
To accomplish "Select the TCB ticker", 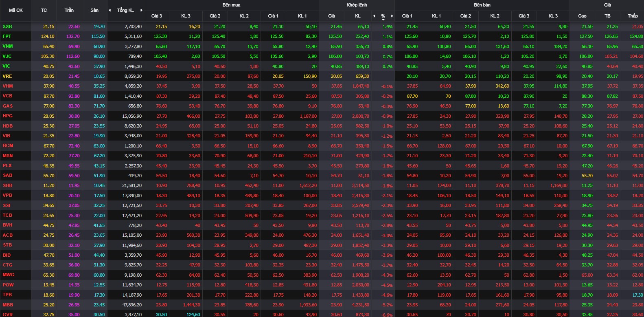I will [7, 215].
